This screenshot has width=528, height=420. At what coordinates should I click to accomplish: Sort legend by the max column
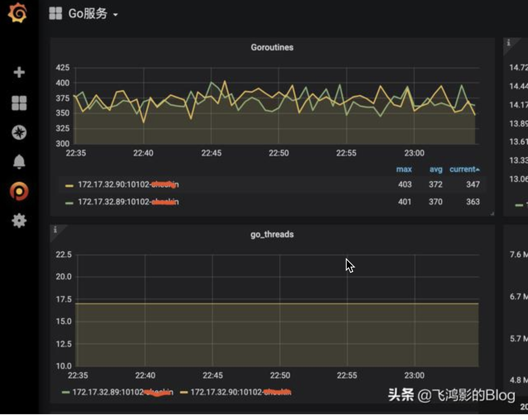[x=404, y=169]
